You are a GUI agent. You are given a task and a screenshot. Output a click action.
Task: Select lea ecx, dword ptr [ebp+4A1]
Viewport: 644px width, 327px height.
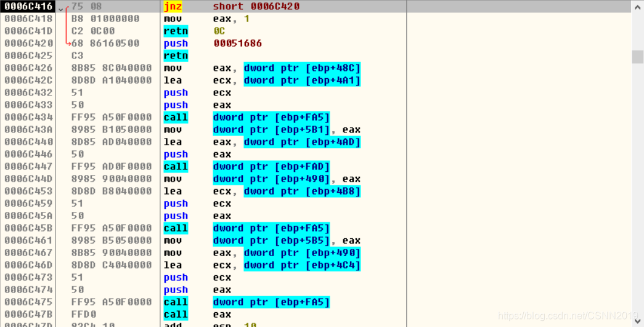pyautogui.click(x=262, y=81)
